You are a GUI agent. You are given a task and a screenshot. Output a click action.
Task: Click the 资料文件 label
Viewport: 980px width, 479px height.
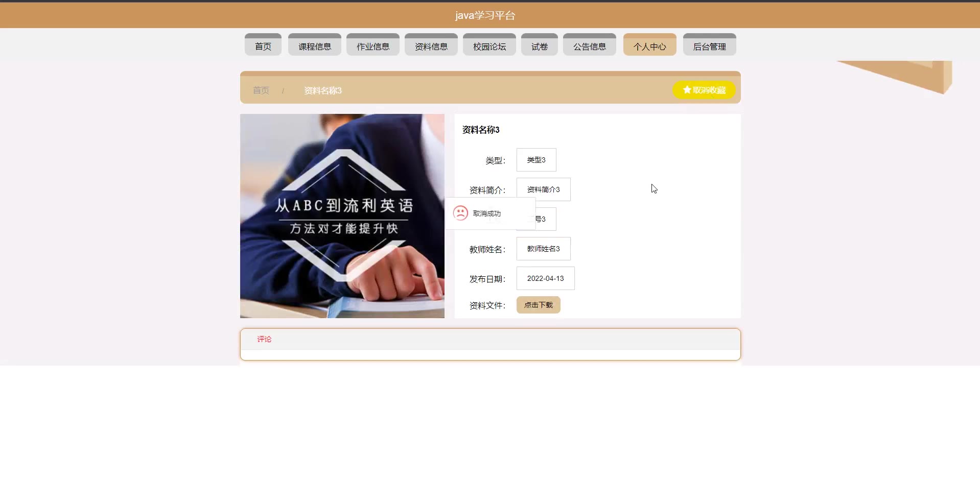click(x=487, y=305)
